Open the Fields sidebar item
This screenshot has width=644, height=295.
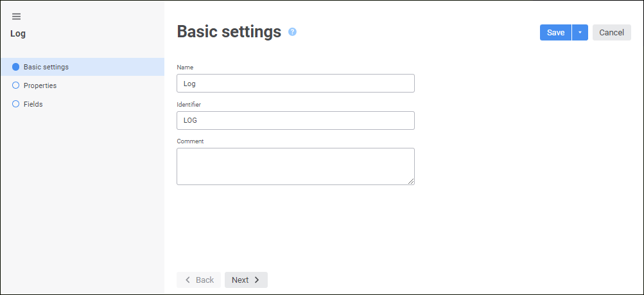click(x=33, y=104)
